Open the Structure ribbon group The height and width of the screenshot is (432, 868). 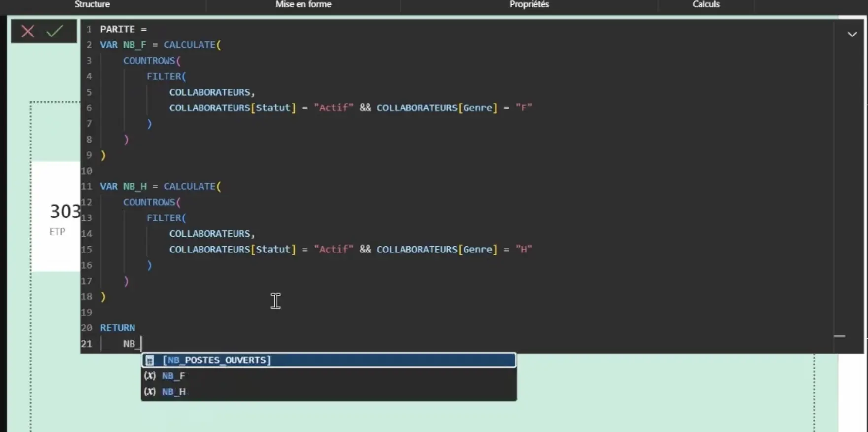tap(92, 4)
